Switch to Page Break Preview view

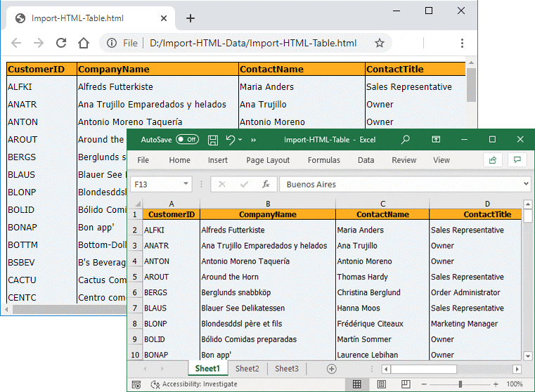[404, 384]
